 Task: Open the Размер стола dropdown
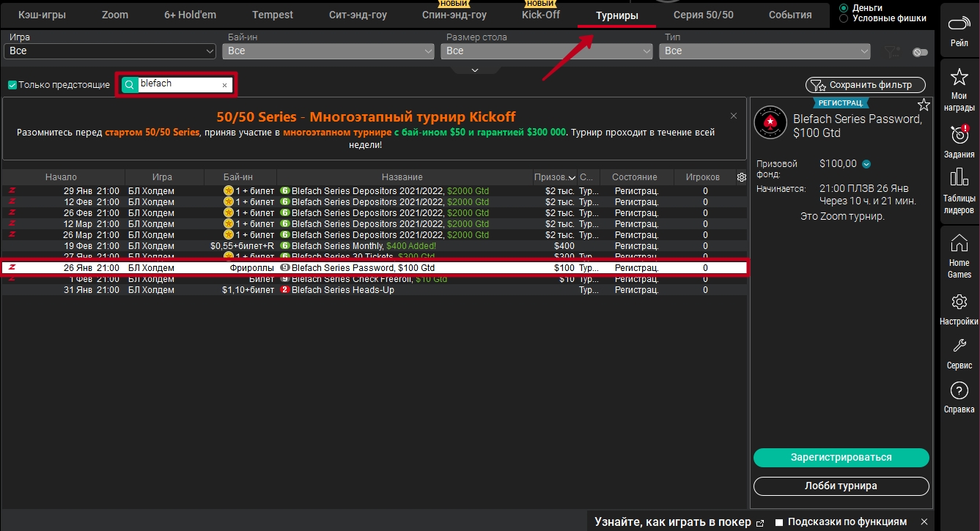[547, 51]
